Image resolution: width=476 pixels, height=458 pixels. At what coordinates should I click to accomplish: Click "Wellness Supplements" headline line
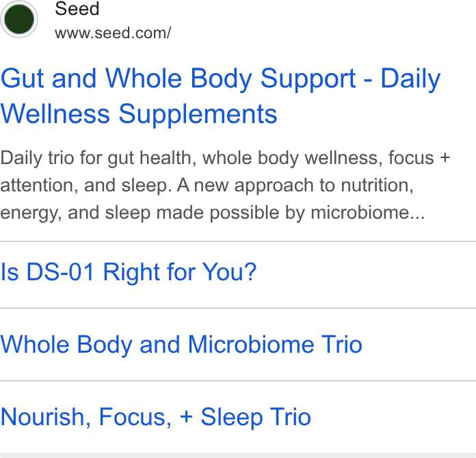pyautogui.click(x=139, y=114)
